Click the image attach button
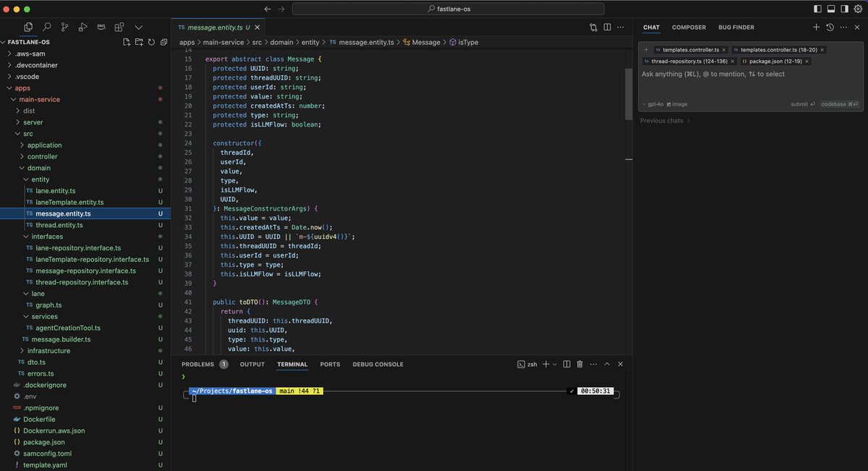The image size is (868, 471). [677, 104]
